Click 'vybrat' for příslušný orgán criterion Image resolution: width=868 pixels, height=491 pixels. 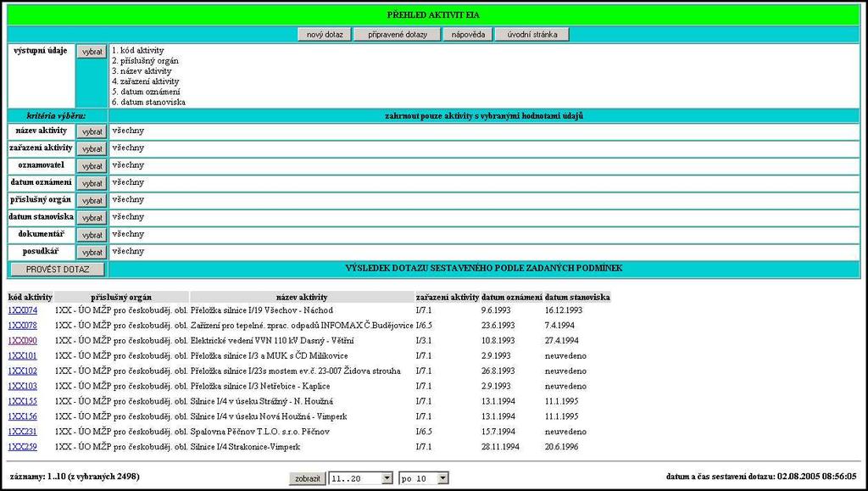(92, 200)
